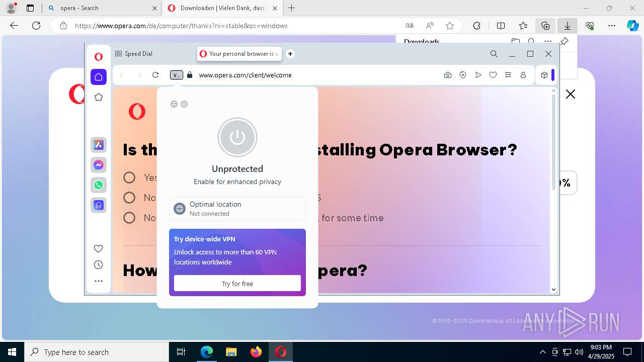The height and width of the screenshot is (362, 644).
Task: Open Firefox from the taskbar
Action: coord(256,352)
